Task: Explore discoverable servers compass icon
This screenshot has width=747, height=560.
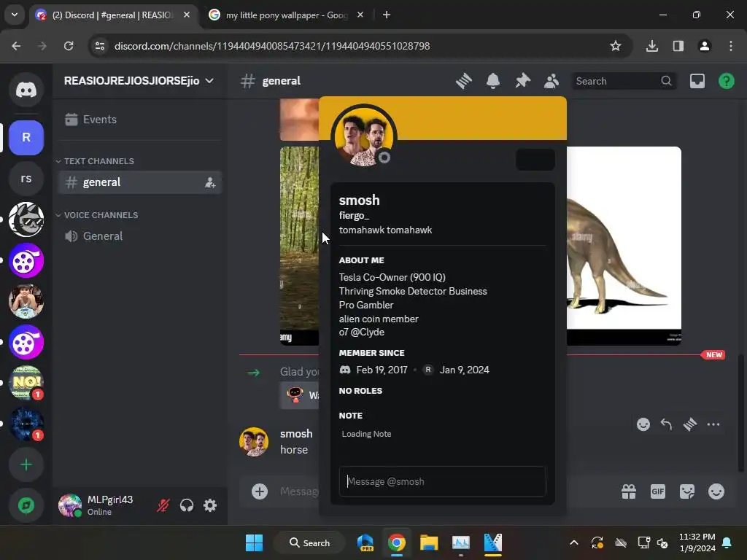Action: [x=26, y=505]
